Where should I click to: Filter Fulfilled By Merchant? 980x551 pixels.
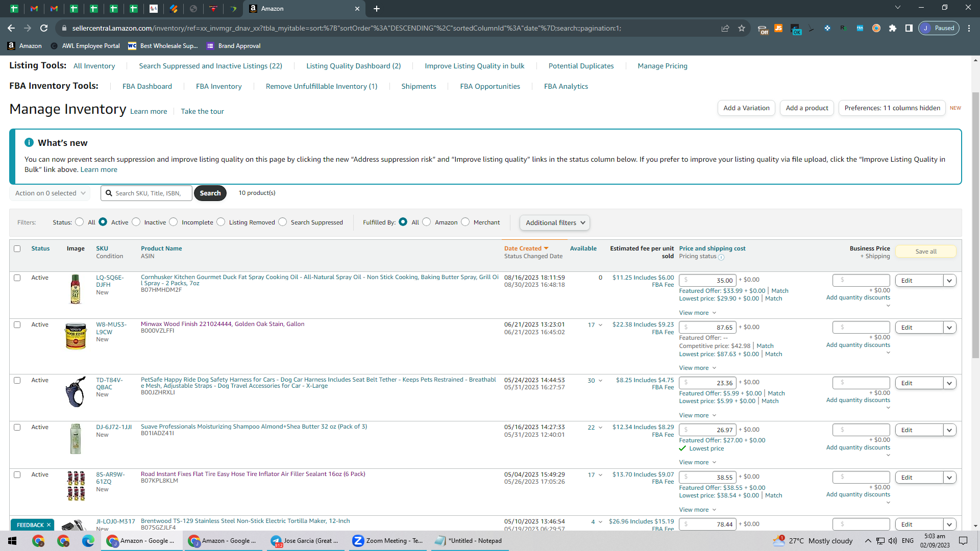(465, 222)
